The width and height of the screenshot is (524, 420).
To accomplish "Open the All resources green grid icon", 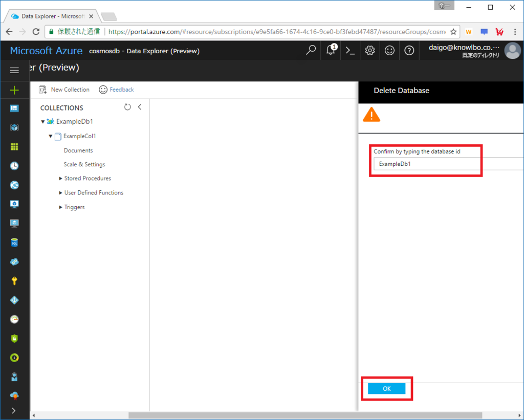I will [x=14, y=147].
